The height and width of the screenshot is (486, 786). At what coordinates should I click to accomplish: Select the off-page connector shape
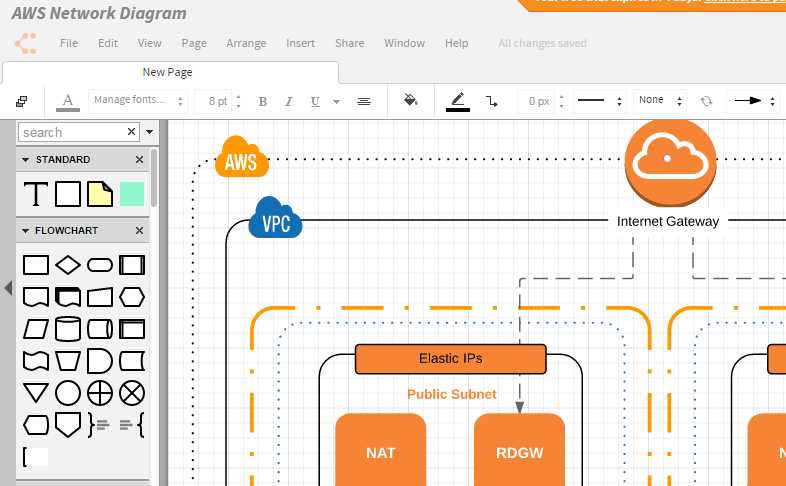point(68,425)
